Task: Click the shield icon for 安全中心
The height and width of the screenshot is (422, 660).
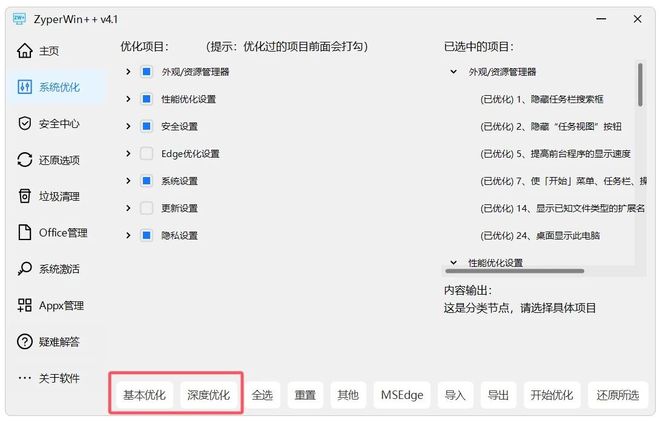Action: tap(24, 123)
